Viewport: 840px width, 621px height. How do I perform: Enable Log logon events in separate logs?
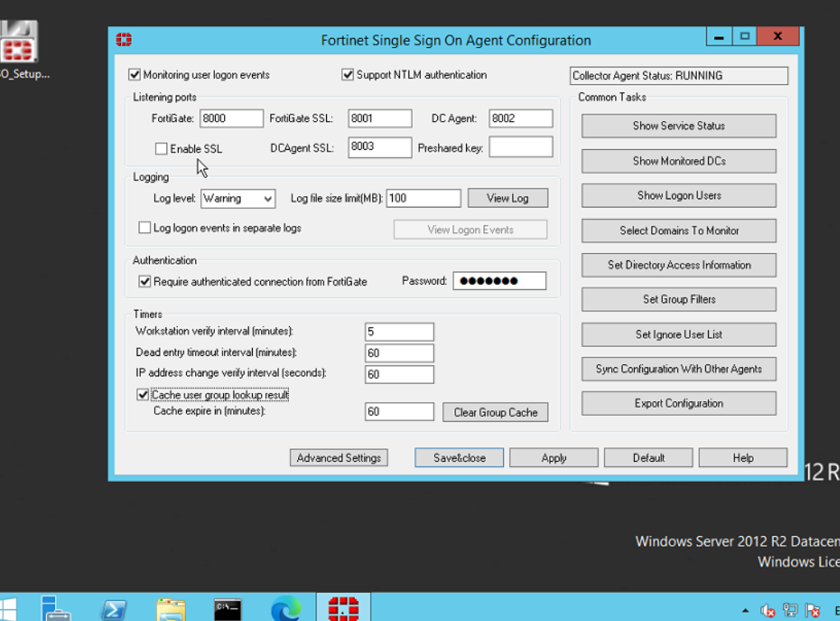145,228
